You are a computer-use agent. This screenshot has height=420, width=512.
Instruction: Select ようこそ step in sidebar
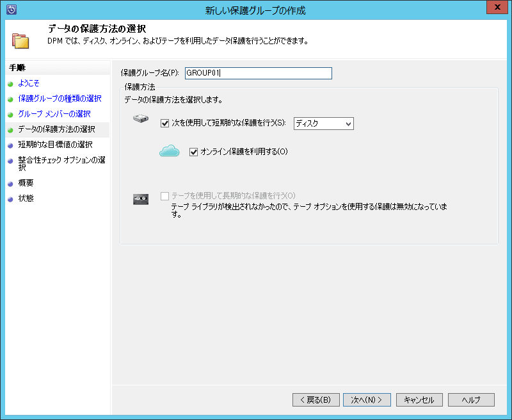click(x=28, y=82)
